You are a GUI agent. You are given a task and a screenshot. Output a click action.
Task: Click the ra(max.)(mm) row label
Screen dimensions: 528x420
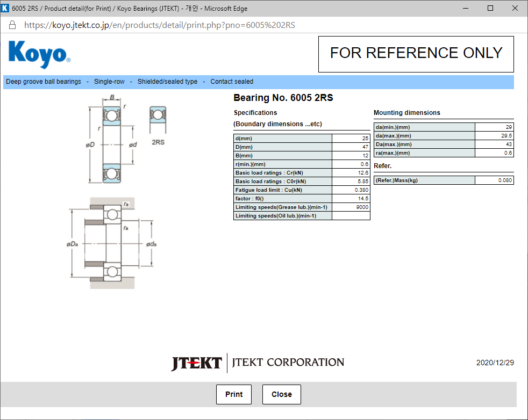[424, 153]
